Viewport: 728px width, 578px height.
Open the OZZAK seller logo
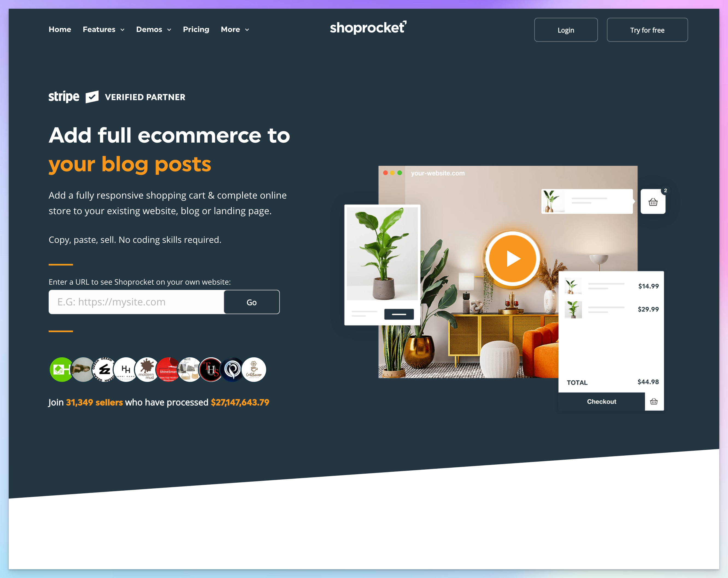[x=104, y=369]
